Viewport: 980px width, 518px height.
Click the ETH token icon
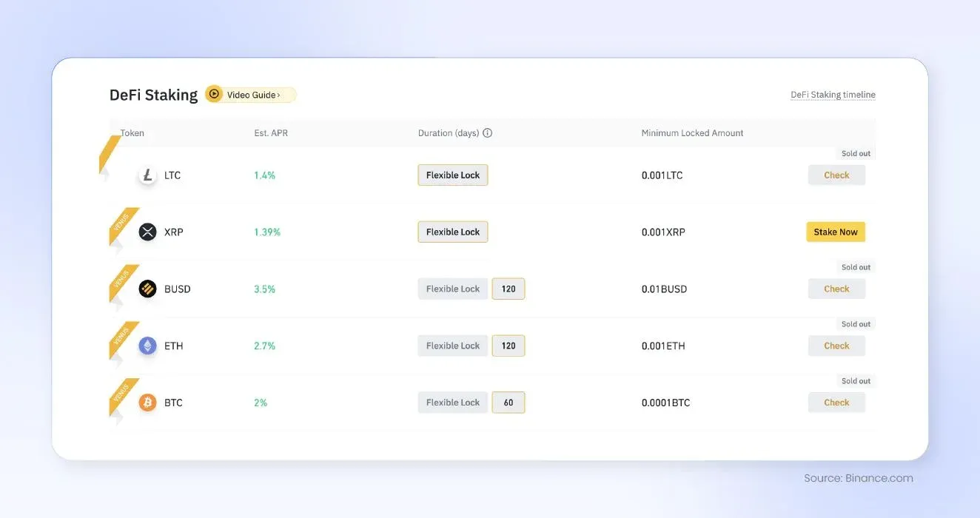tap(147, 346)
